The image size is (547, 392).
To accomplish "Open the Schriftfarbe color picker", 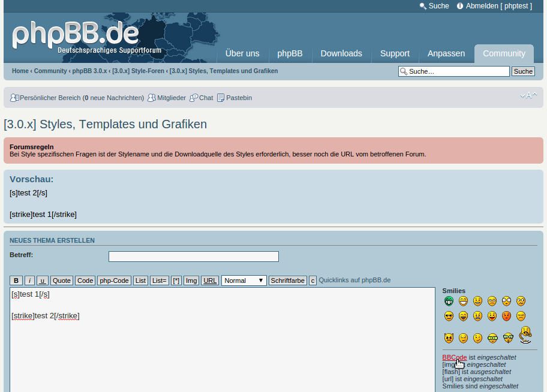I will click(x=287, y=281).
